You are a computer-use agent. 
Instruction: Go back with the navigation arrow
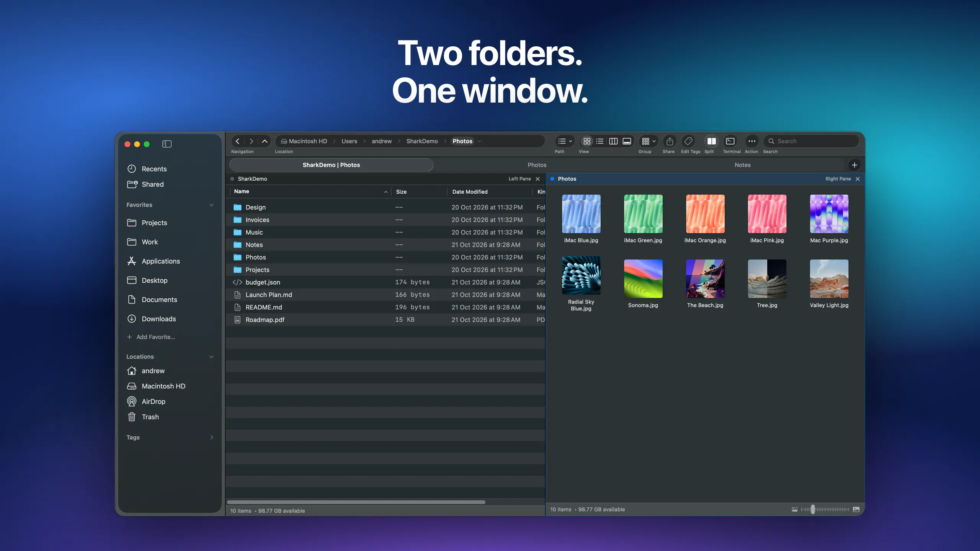[237, 141]
